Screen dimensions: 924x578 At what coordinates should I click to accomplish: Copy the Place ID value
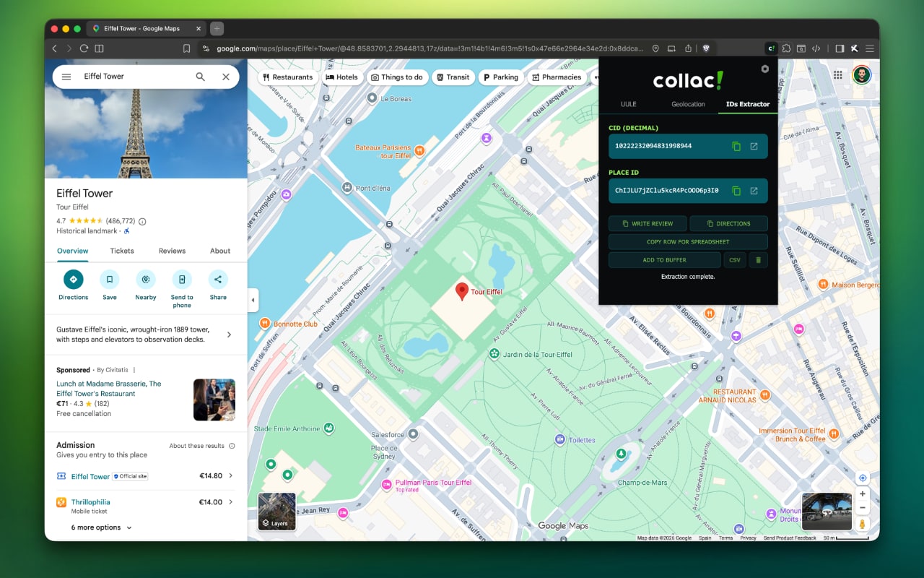(736, 191)
